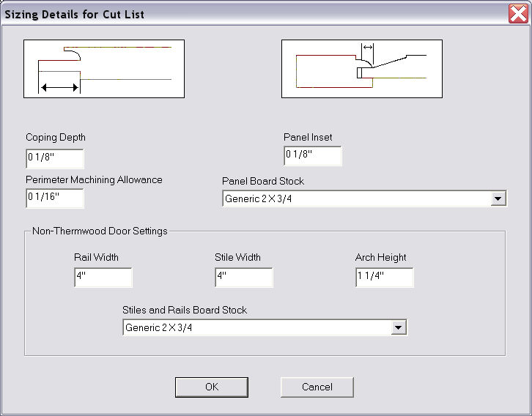Edit the Perimeter Machining Allowance field
532x416 pixels.
pos(55,198)
